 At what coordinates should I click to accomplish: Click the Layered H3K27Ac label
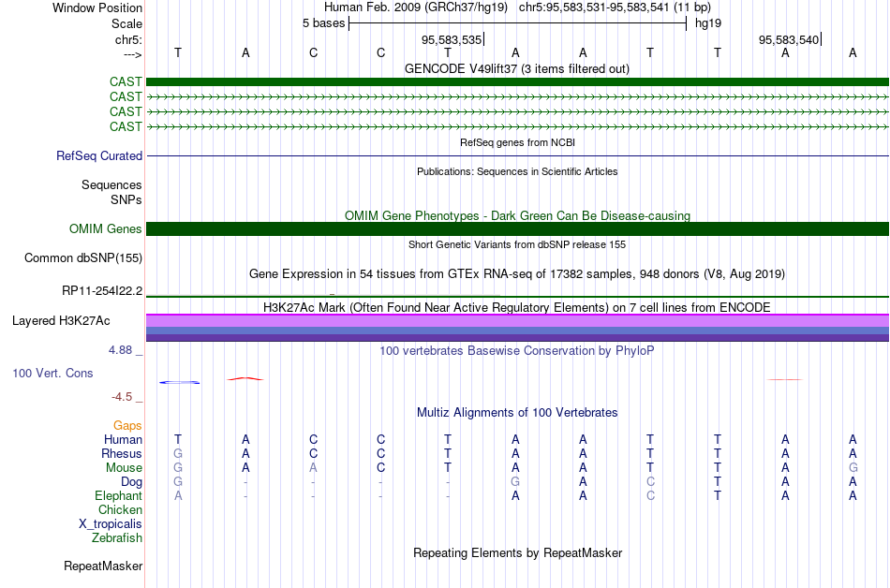(61, 321)
